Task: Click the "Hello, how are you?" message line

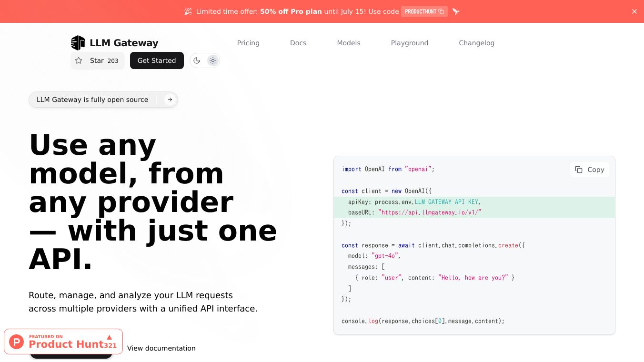Action: 435,278
